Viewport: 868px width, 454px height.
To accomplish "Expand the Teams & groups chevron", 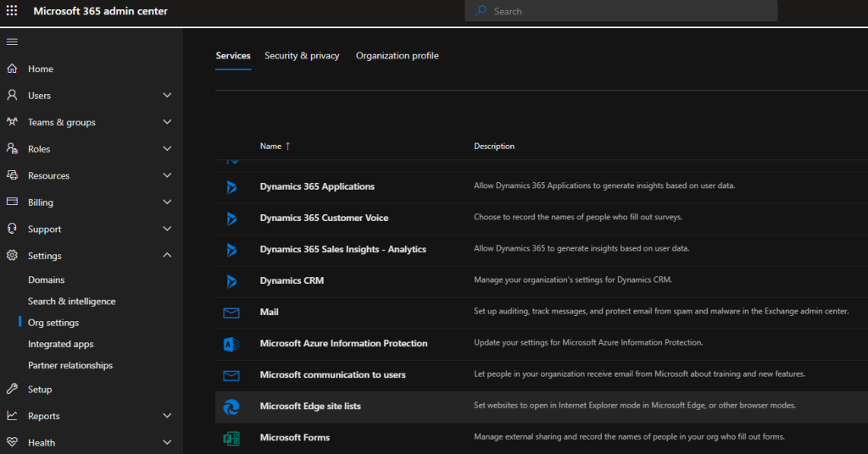I will (167, 122).
